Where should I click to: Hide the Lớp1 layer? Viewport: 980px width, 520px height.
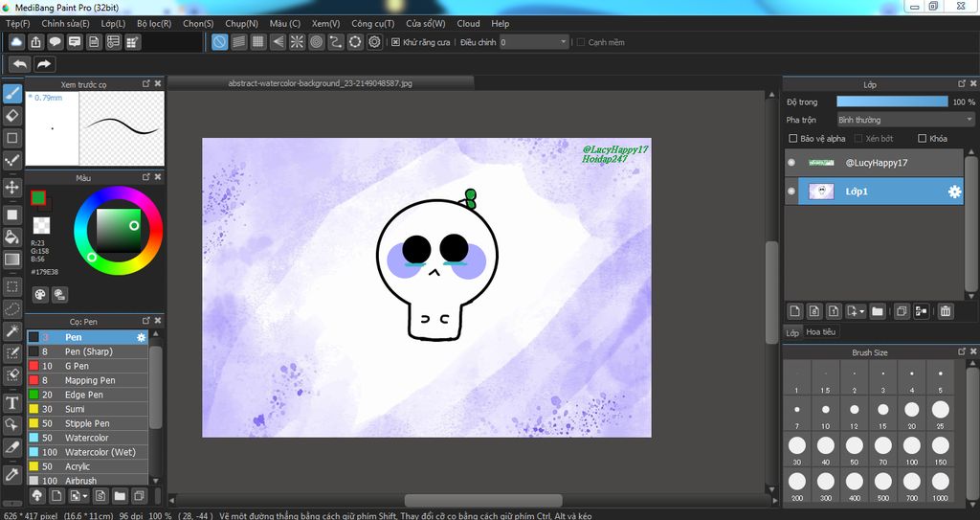pos(791,192)
